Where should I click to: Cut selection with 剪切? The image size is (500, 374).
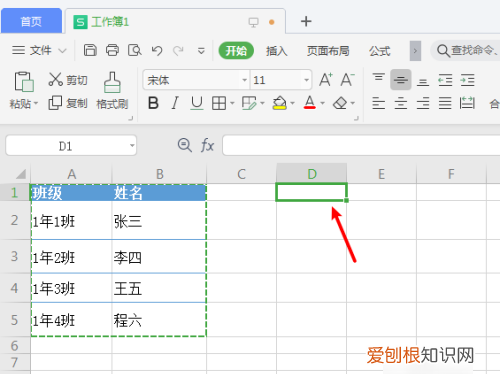(68, 80)
